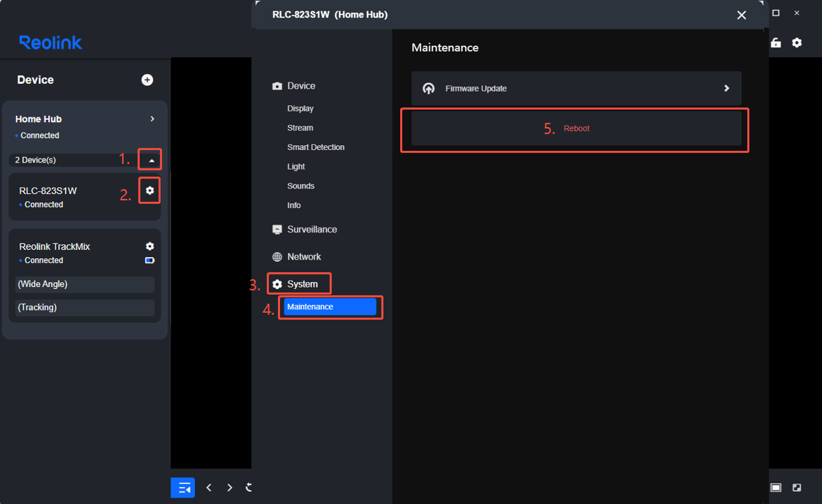
Task: Go to the previous page arrow
Action: click(210, 488)
